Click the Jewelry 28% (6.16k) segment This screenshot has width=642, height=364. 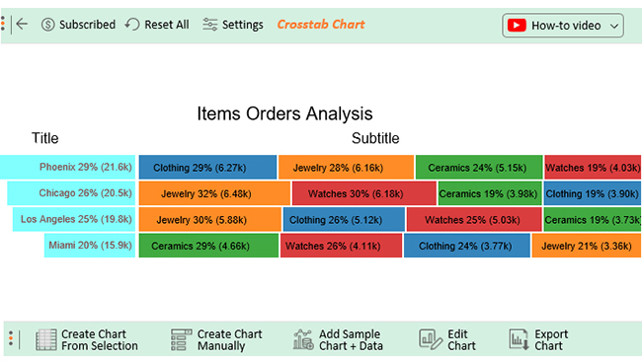[346, 168]
